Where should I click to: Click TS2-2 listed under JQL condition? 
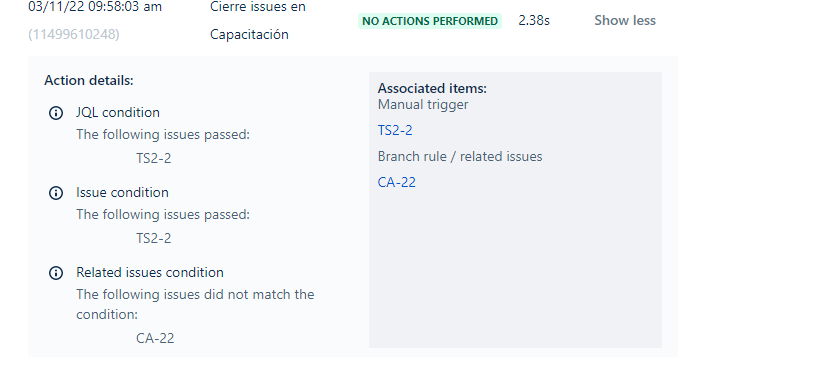pos(154,158)
